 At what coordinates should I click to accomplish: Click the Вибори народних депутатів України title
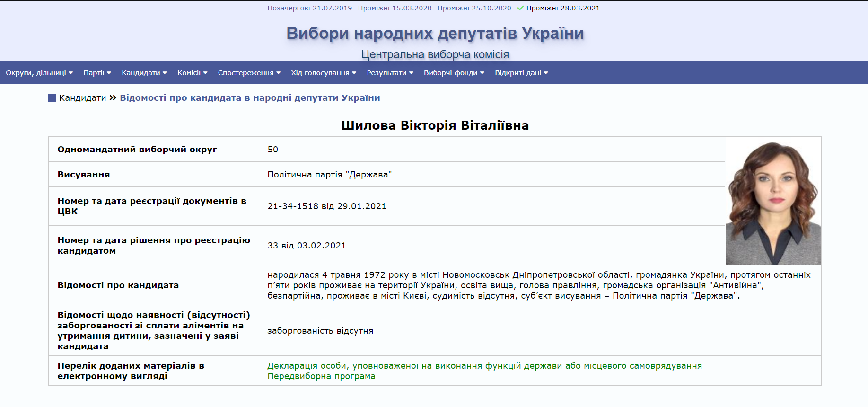point(435,33)
